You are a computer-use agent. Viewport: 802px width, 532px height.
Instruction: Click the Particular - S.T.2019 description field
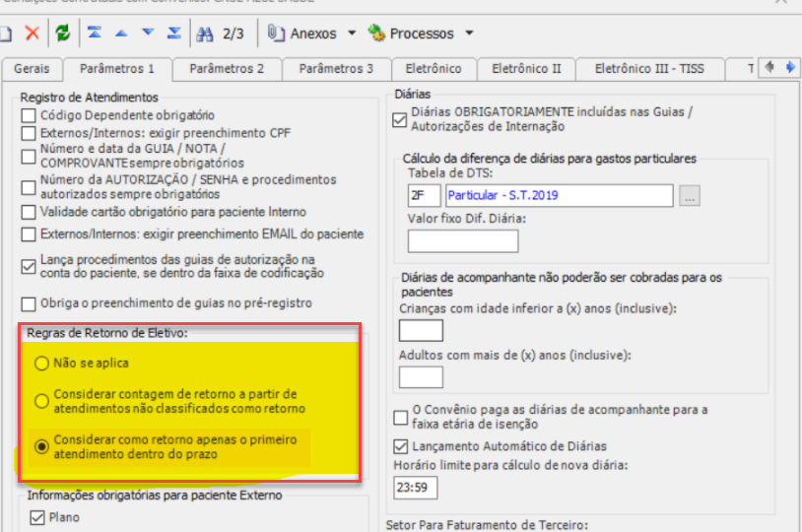pyautogui.click(x=560, y=195)
